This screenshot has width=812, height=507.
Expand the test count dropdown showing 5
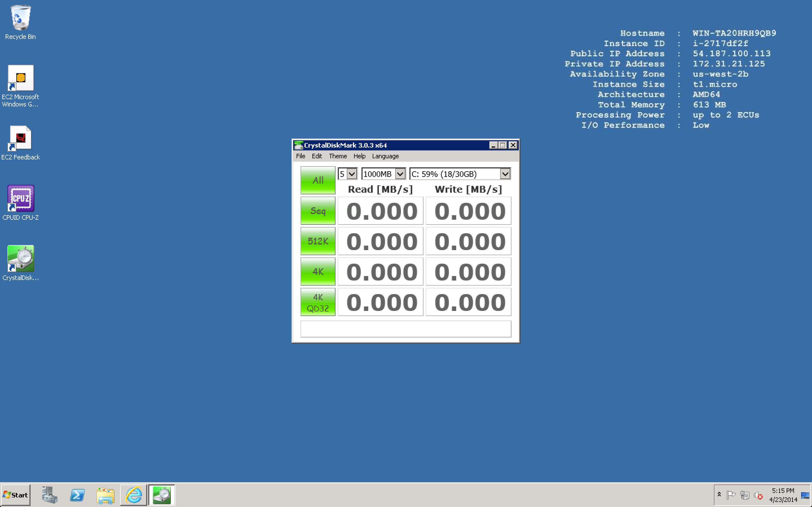(352, 174)
